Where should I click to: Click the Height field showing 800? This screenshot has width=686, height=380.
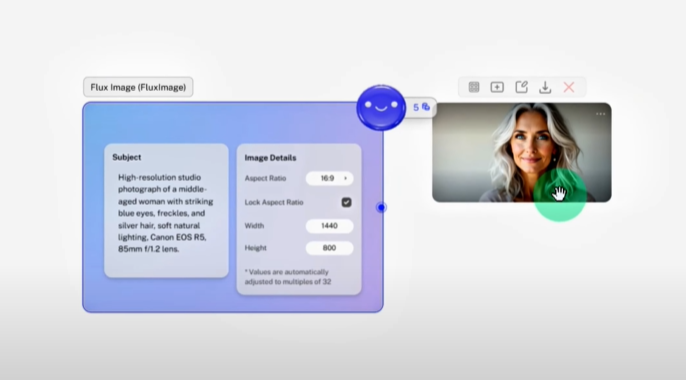(329, 248)
